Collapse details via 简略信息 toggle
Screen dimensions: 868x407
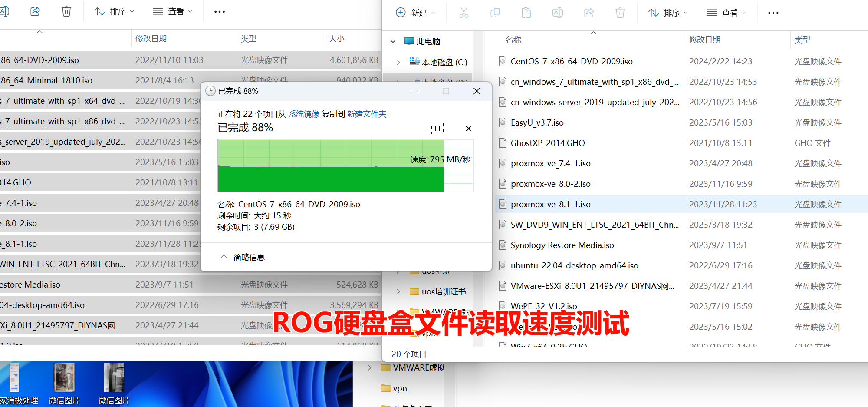pyautogui.click(x=243, y=257)
